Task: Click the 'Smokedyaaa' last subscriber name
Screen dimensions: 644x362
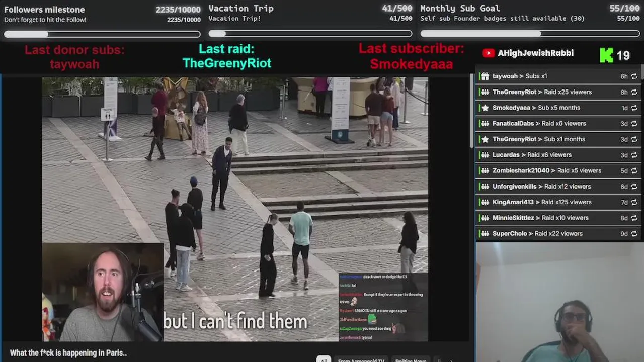Action: 412,64
